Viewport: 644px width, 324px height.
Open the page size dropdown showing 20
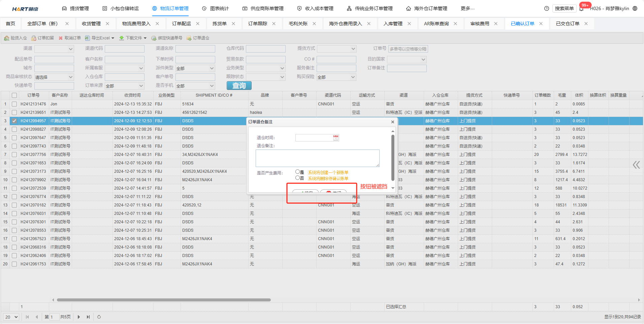pos(11,317)
